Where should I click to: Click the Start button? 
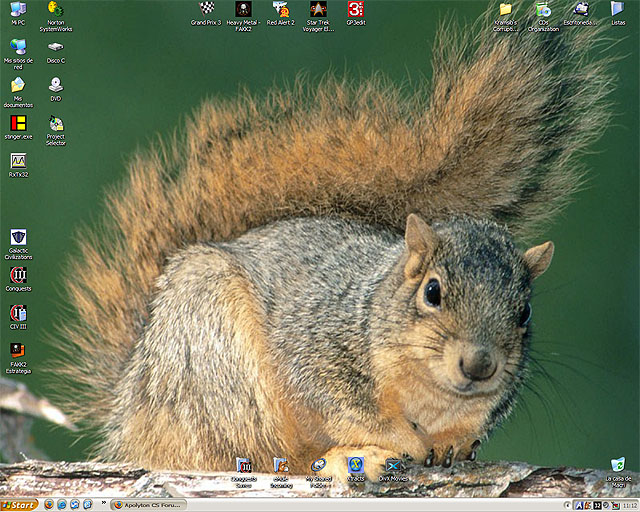(x=19, y=505)
